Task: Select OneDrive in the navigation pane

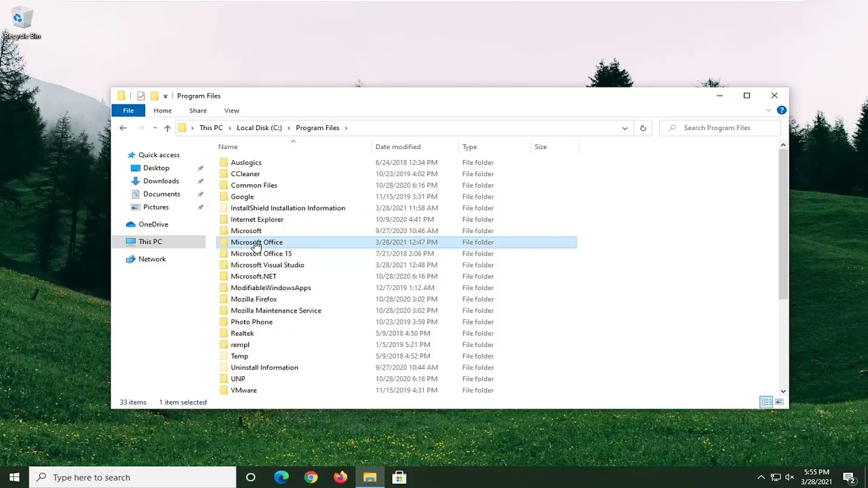Action: [x=153, y=224]
